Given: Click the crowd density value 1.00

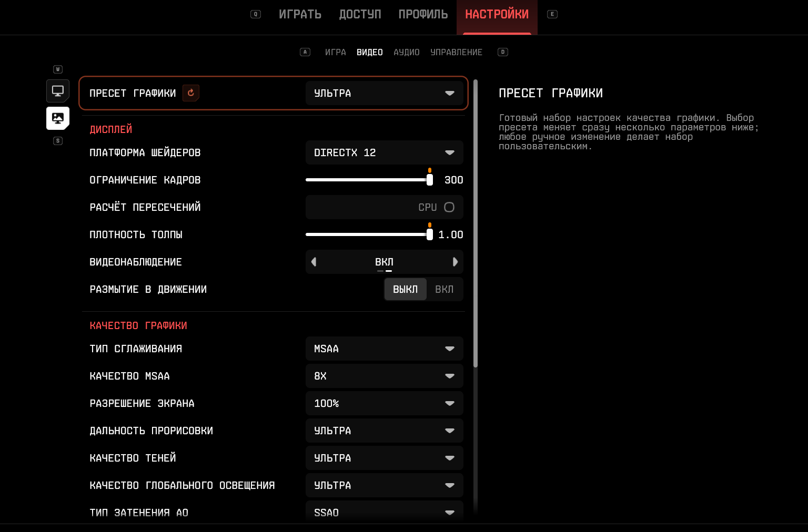Looking at the screenshot, I should [451, 234].
